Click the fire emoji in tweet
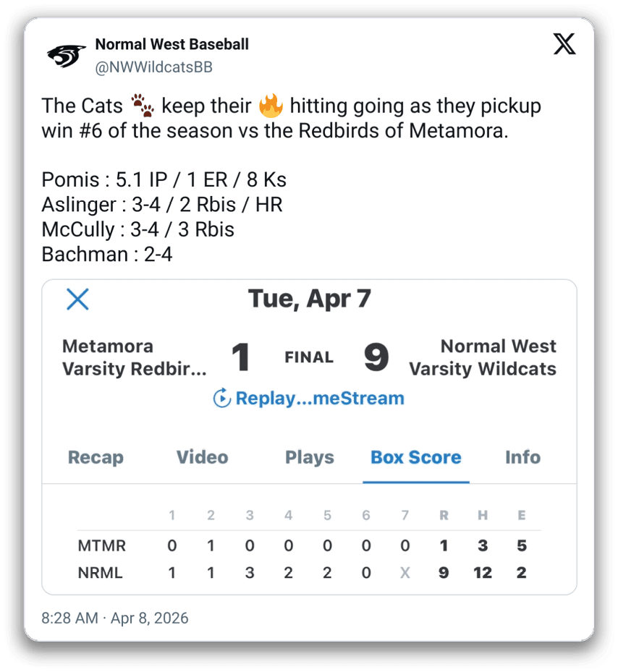This screenshot has width=618, height=672. 270,107
